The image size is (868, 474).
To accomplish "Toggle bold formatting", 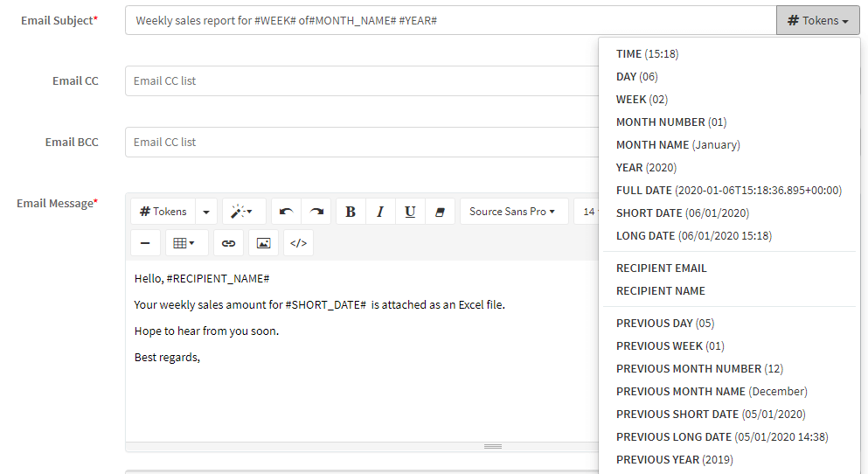I will 351,212.
